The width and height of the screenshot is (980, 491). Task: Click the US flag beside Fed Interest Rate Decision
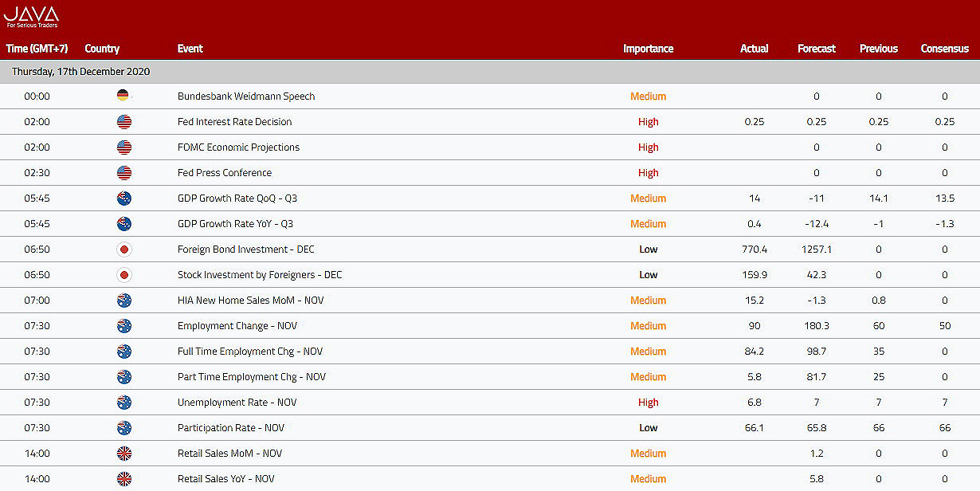pos(123,122)
